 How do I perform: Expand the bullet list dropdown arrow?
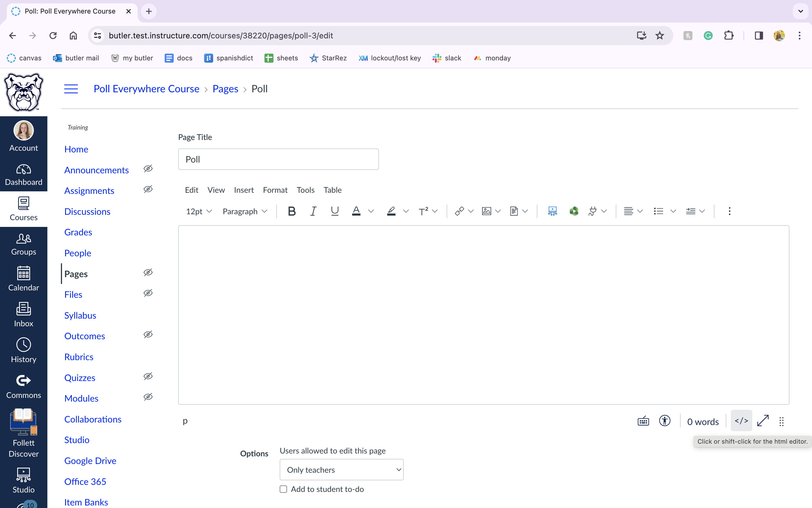tap(673, 211)
